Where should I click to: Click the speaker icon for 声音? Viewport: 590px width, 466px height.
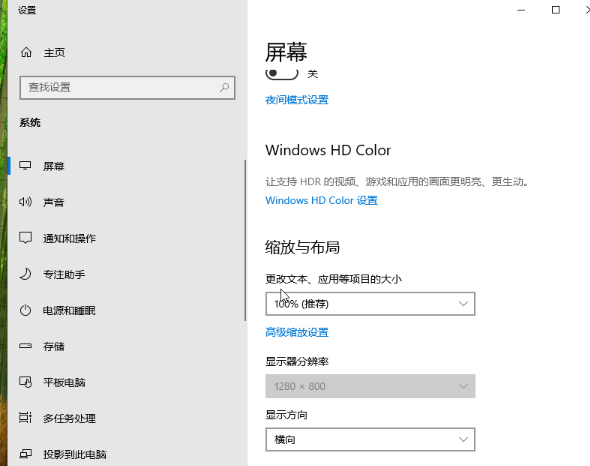click(25, 202)
